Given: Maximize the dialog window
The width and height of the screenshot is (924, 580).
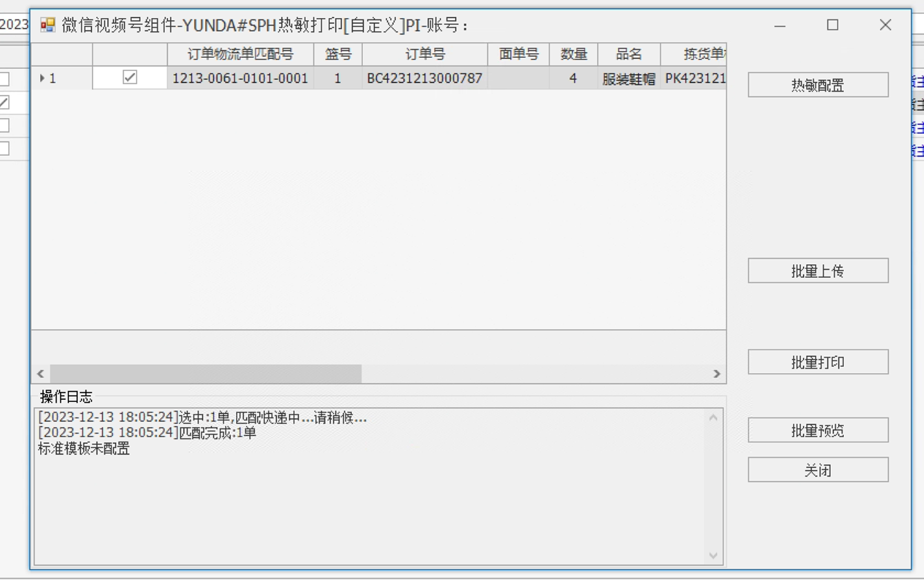Looking at the screenshot, I should [x=833, y=26].
